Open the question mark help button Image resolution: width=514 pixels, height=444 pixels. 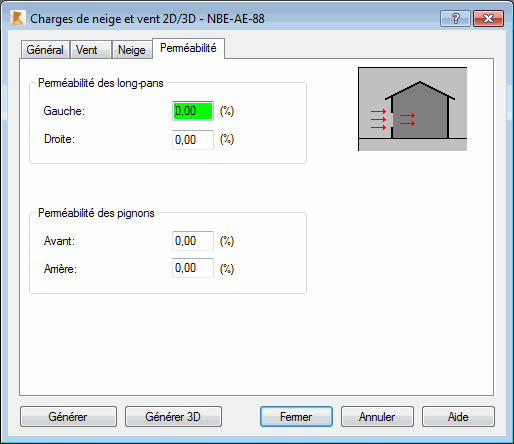pos(455,18)
